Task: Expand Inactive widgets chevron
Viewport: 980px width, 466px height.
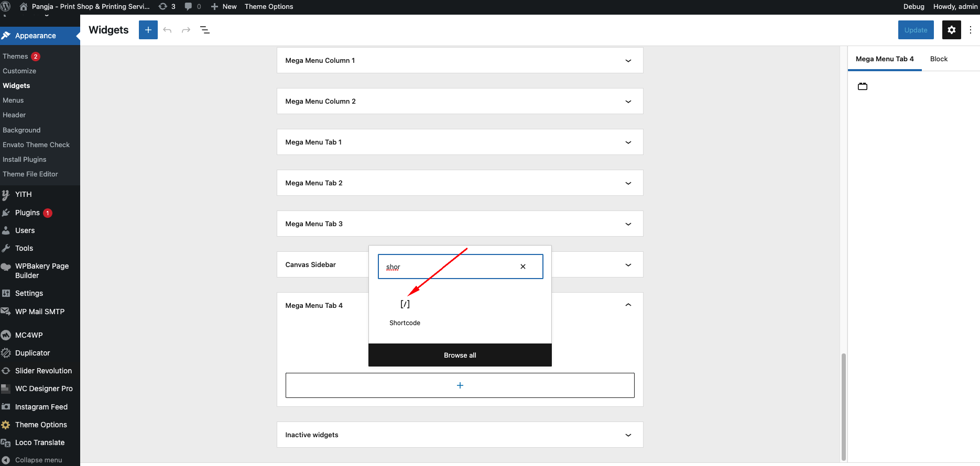Action: click(628, 435)
